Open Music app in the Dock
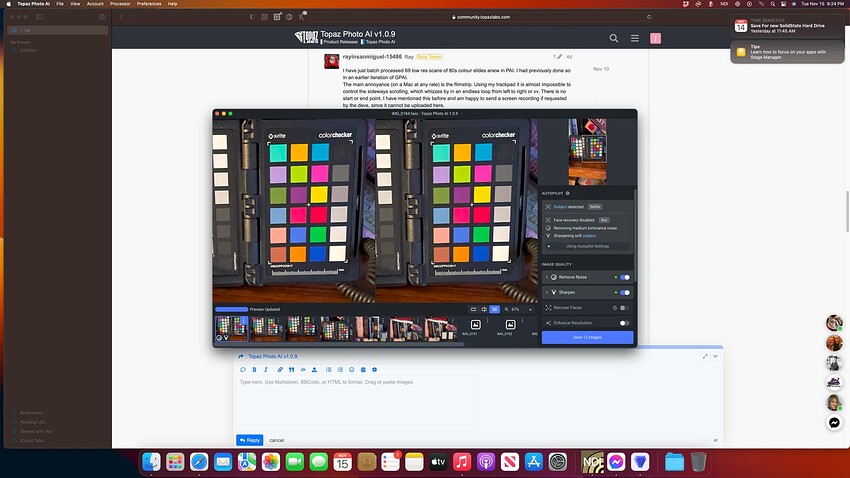Screen dimensions: 850x478 point(462,462)
